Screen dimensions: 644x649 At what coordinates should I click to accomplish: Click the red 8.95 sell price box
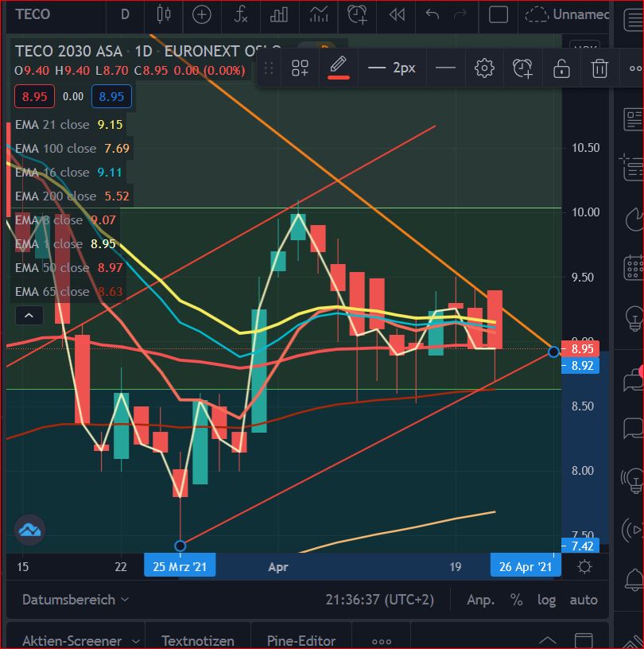[x=35, y=96]
